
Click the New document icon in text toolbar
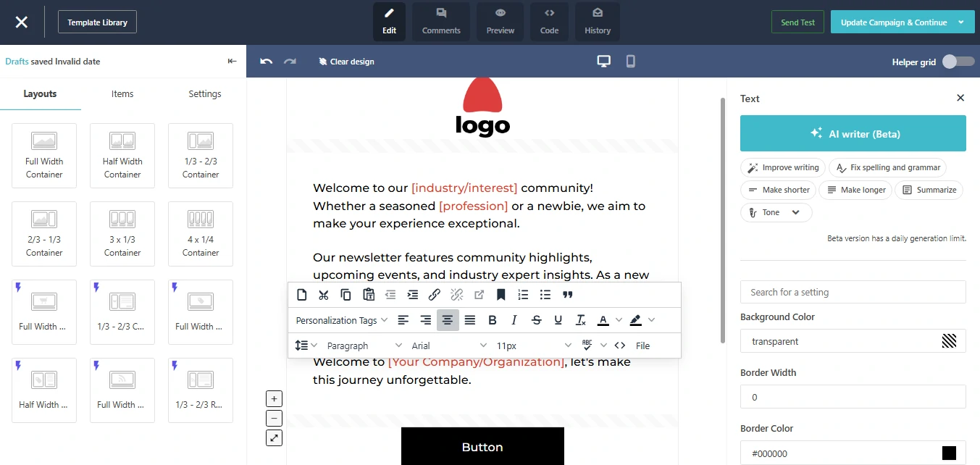pyautogui.click(x=302, y=295)
